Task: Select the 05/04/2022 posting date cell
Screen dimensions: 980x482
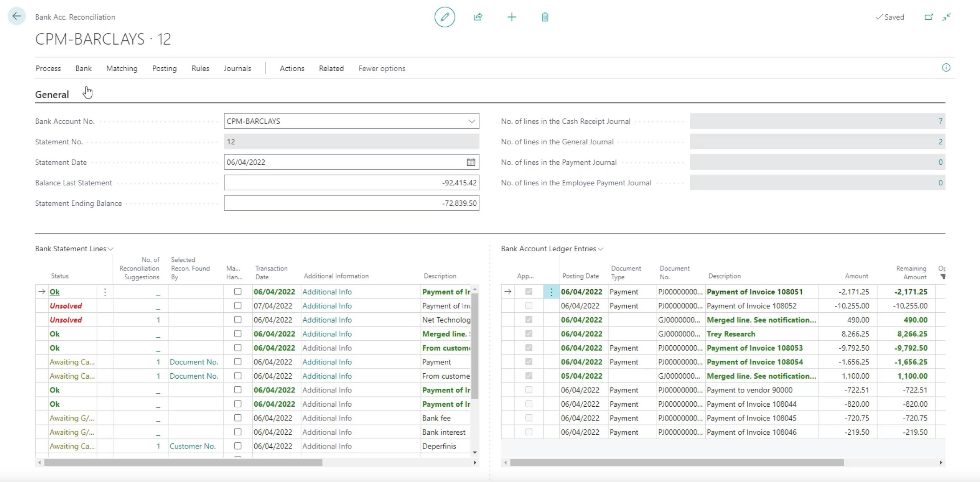Action: pos(581,376)
